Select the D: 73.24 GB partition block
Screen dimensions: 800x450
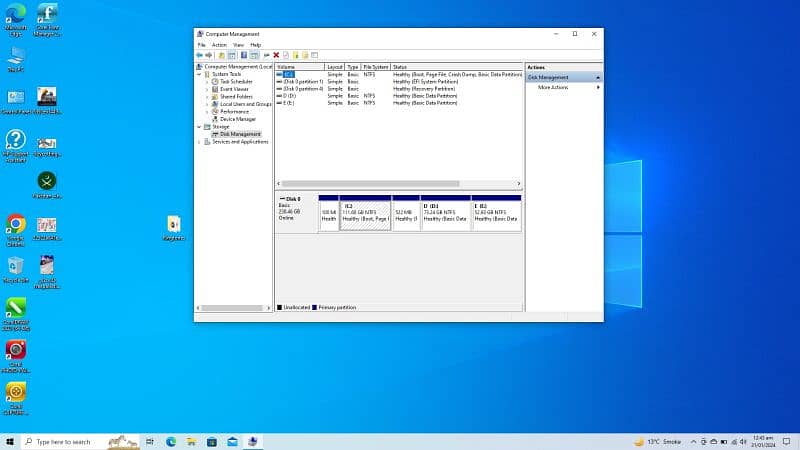[x=445, y=214]
